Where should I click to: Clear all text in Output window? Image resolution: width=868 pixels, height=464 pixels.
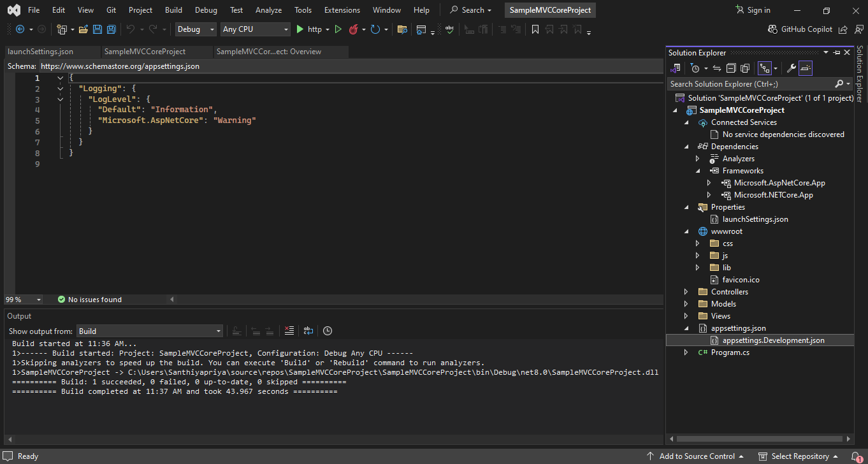point(289,331)
